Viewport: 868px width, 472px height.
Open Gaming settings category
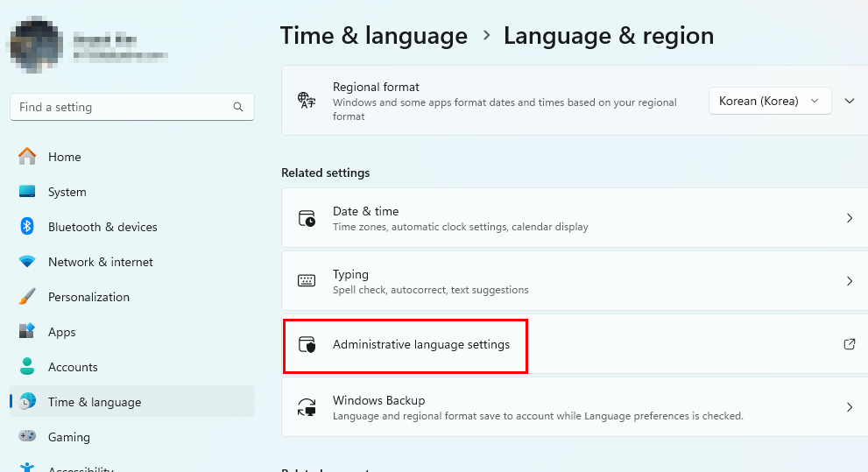point(131,437)
